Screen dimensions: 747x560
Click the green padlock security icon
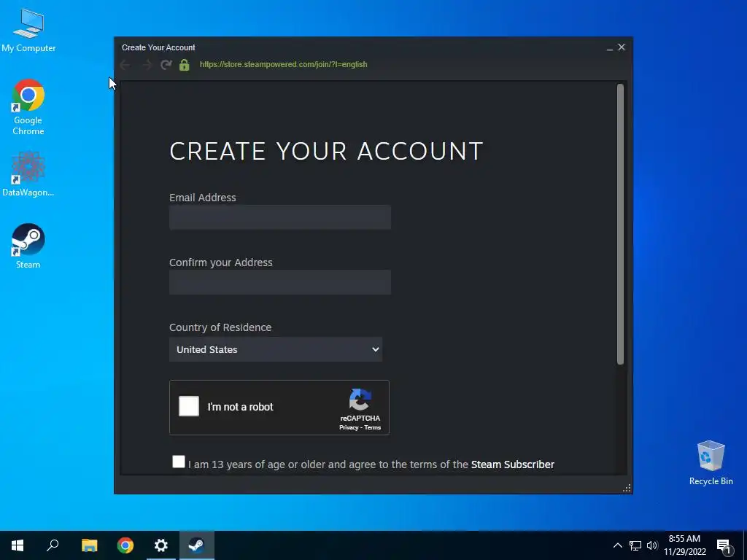(x=185, y=65)
